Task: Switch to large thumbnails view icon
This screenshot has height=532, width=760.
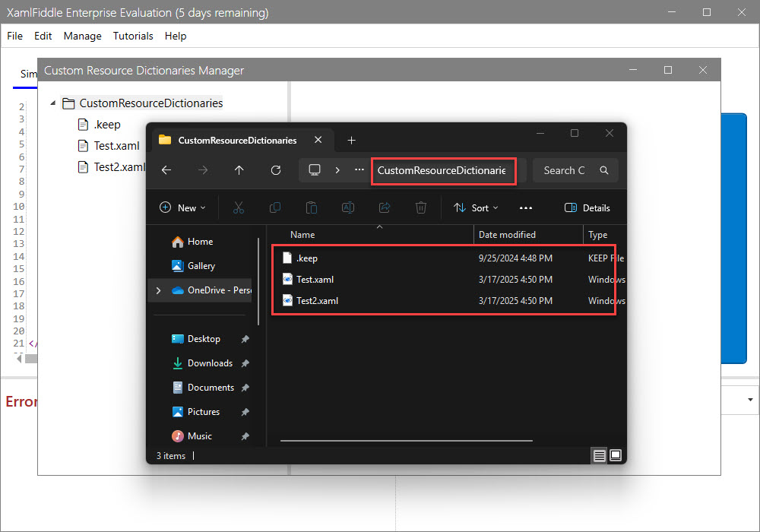Action: (x=616, y=455)
